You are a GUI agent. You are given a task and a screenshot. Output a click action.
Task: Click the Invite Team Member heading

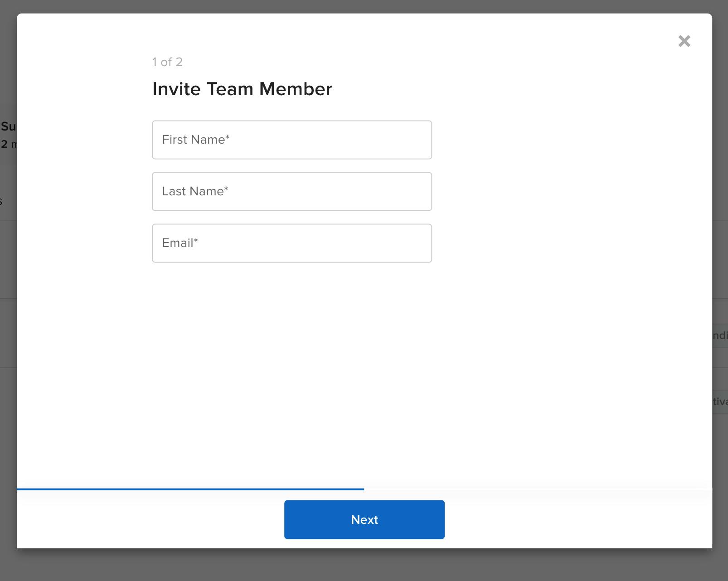coord(242,89)
